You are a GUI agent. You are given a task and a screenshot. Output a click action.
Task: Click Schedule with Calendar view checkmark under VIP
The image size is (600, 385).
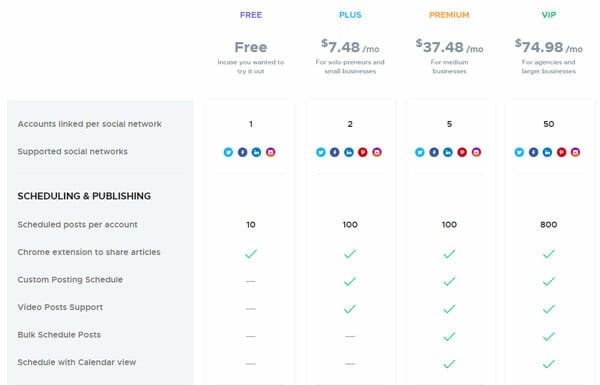point(549,364)
